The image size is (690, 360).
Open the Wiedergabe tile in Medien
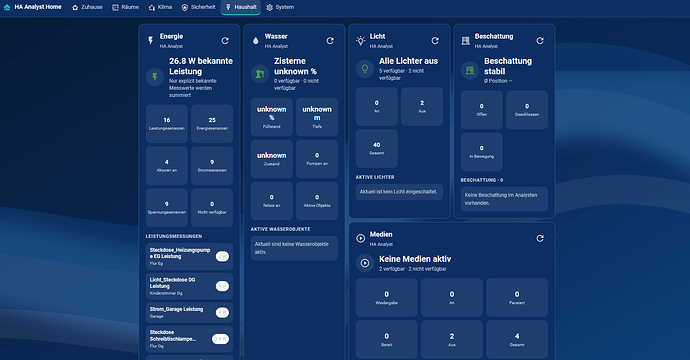coord(386,298)
